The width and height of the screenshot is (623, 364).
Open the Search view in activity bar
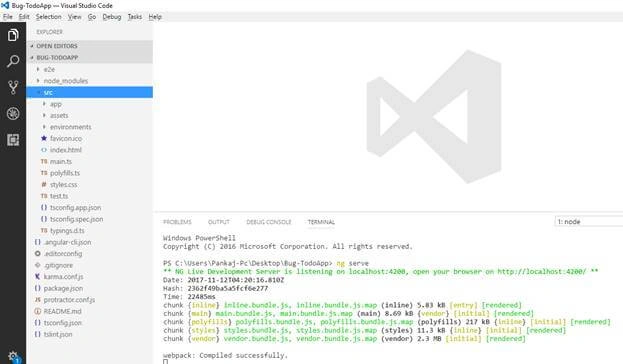[13, 61]
